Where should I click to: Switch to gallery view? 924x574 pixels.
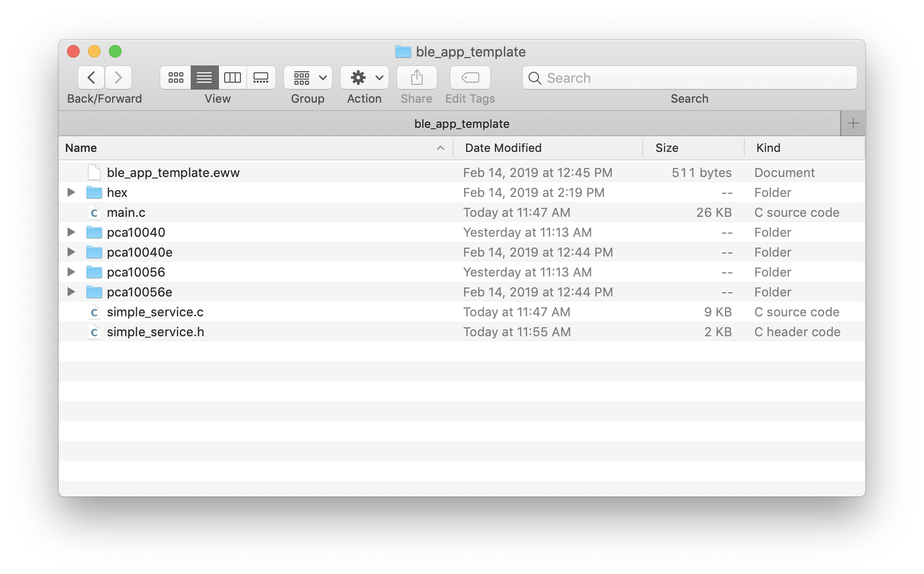[261, 78]
